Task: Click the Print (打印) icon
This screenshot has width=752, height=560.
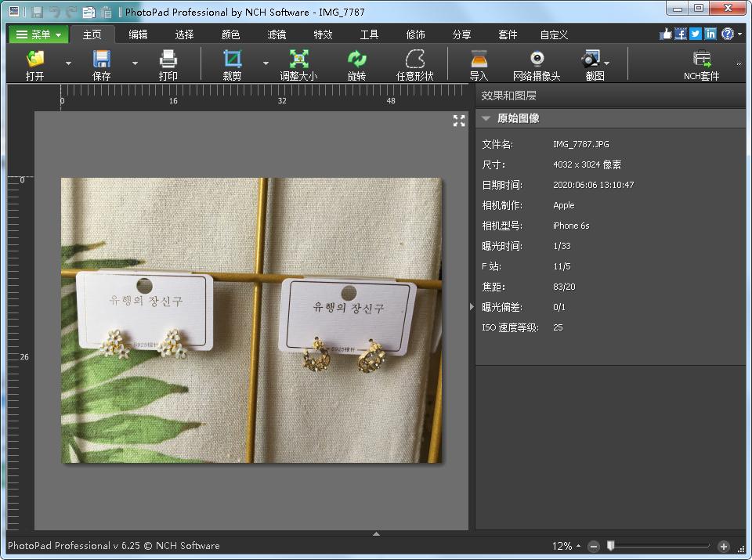Action: point(168,60)
